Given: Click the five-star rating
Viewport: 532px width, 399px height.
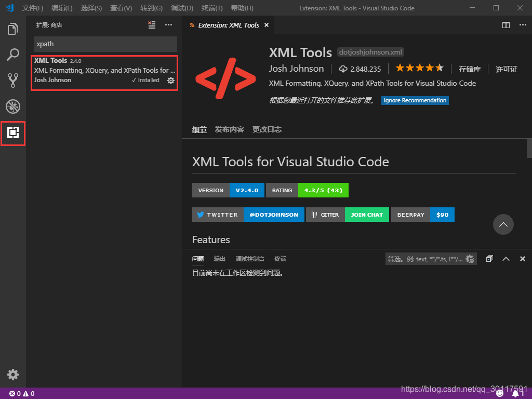Looking at the screenshot, I should 420,68.
